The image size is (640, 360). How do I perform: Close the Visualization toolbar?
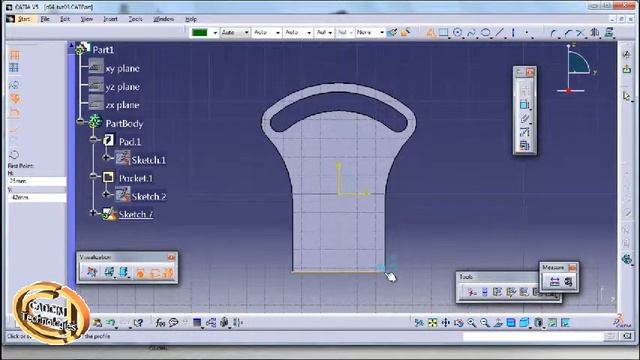171,257
